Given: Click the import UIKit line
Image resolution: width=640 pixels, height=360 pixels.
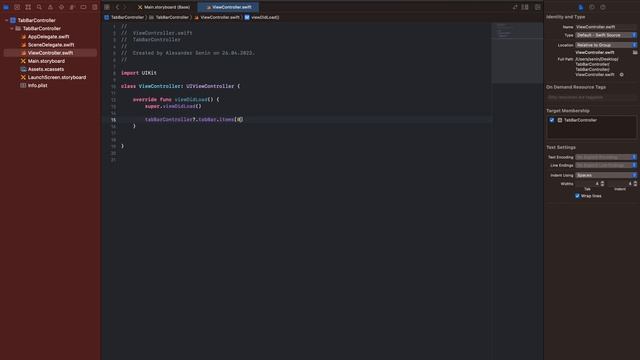Looking at the screenshot, I should (139, 73).
